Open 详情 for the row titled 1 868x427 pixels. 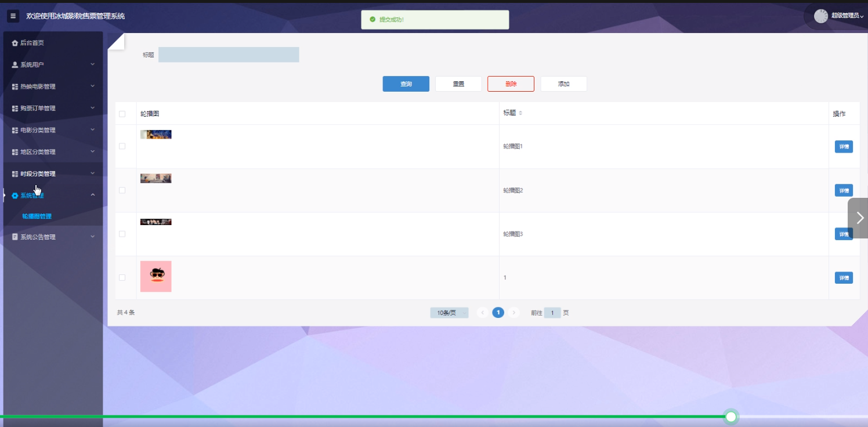[844, 278]
